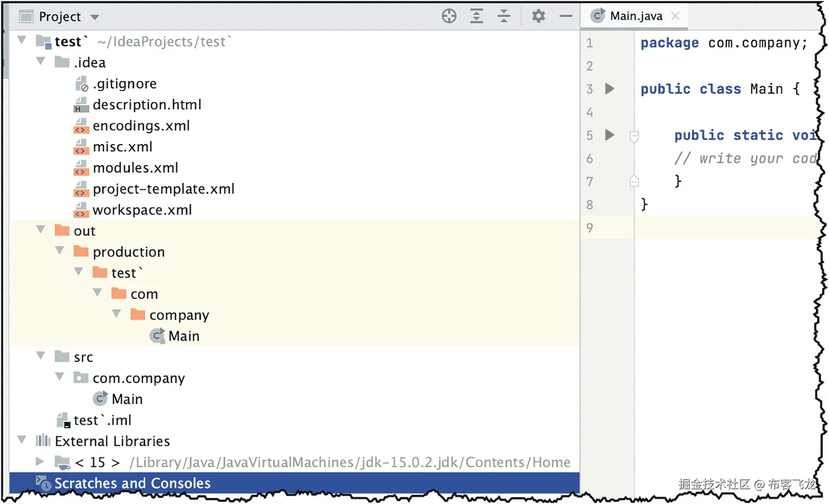This screenshot has height=504, width=829.
Task: Click the company folder icon
Action: coord(137,314)
